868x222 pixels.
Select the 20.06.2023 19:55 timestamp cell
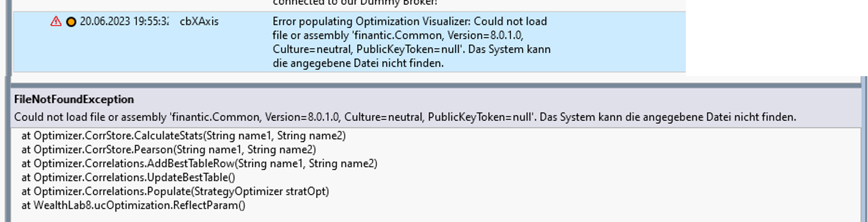[124, 21]
